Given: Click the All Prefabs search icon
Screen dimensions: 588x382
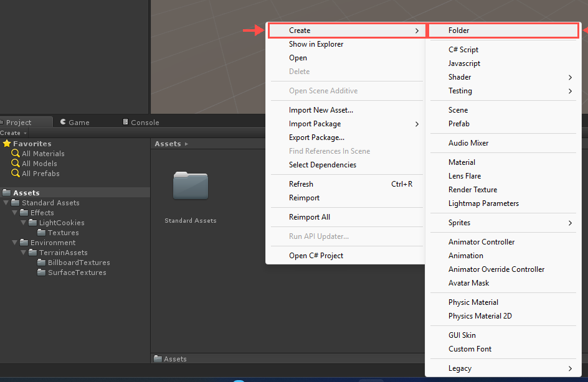Looking at the screenshot, I should pos(16,173).
